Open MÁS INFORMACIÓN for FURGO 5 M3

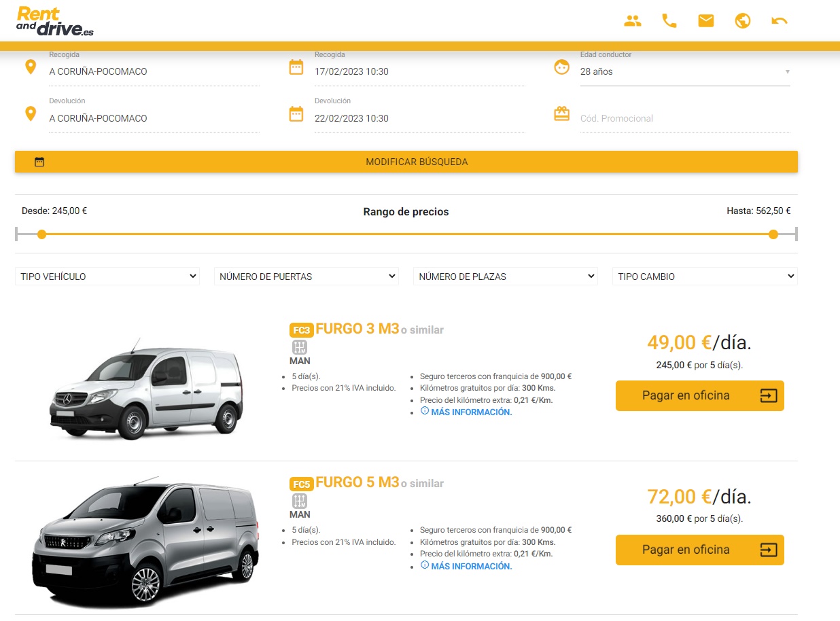pyautogui.click(x=471, y=566)
